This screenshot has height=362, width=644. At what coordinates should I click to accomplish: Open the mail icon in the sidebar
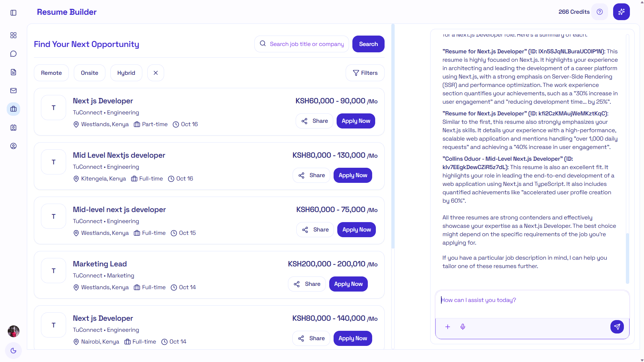coord(13,90)
